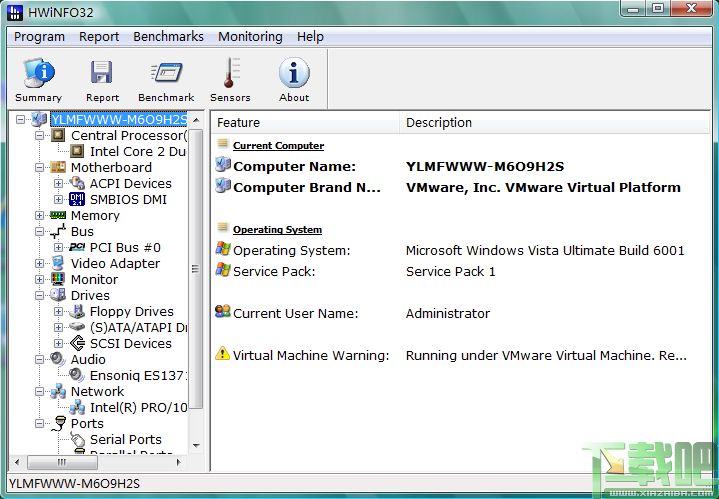Screen dimensions: 719x499
Task: Click the ACPI Devices icon
Action: (x=77, y=183)
